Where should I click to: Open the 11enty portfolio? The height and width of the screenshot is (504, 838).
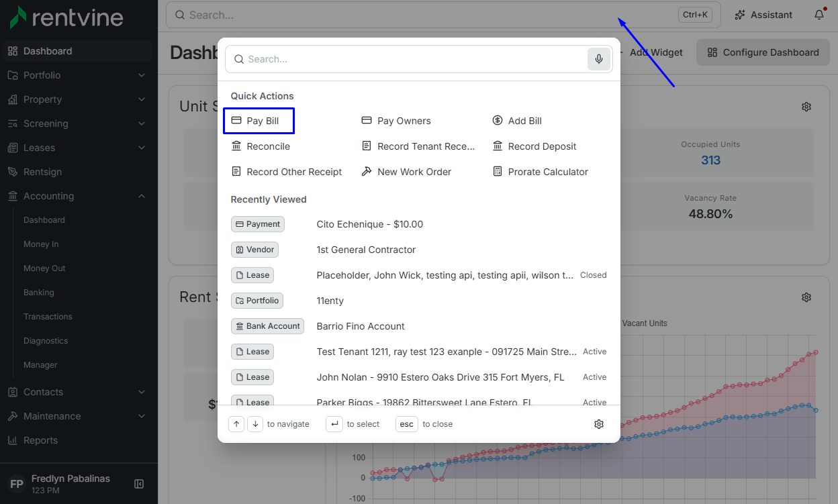[x=419, y=301]
